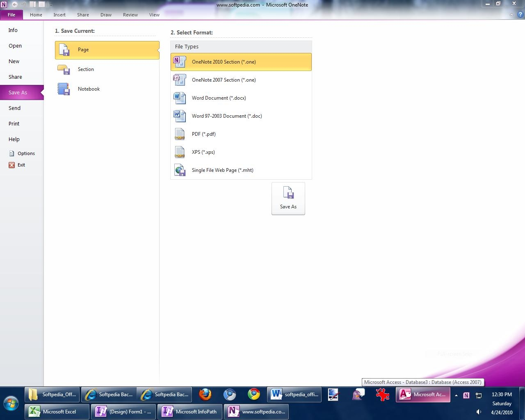Select Notebook under Save Current

tap(89, 89)
